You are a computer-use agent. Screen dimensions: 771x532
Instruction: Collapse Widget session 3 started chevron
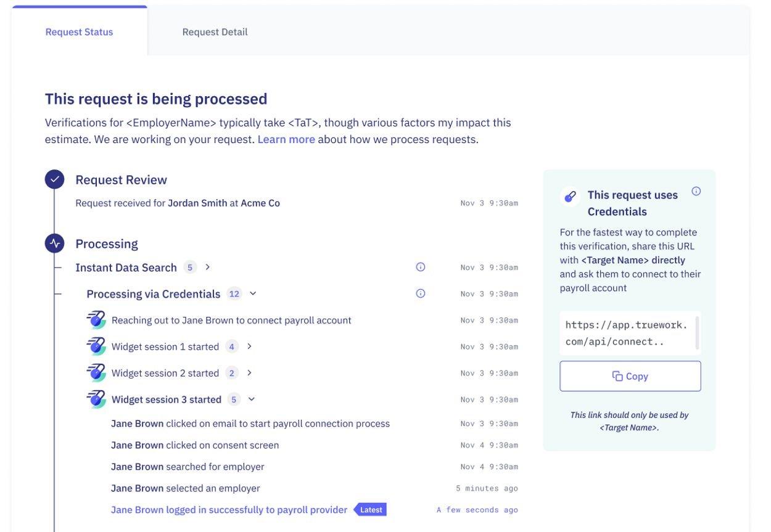pyautogui.click(x=252, y=399)
